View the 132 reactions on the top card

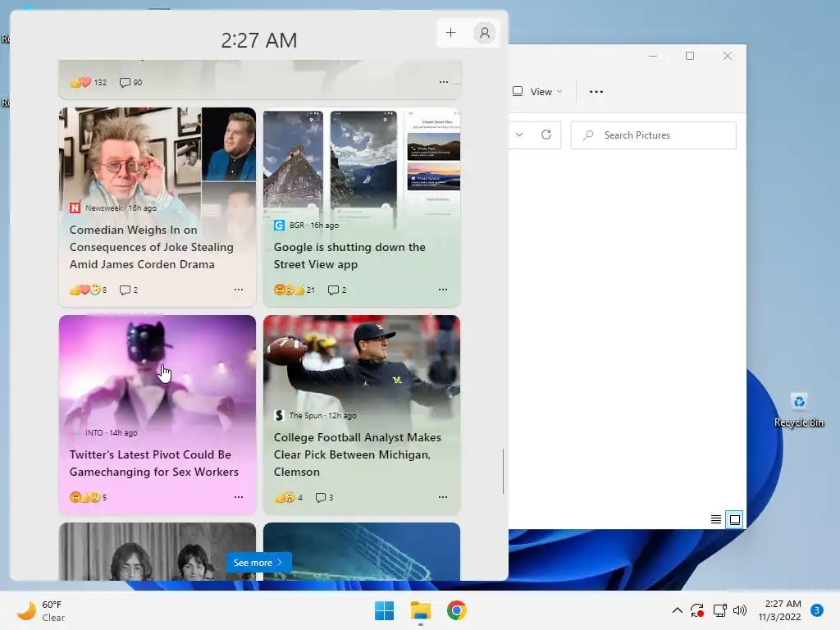(x=89, y=83)
